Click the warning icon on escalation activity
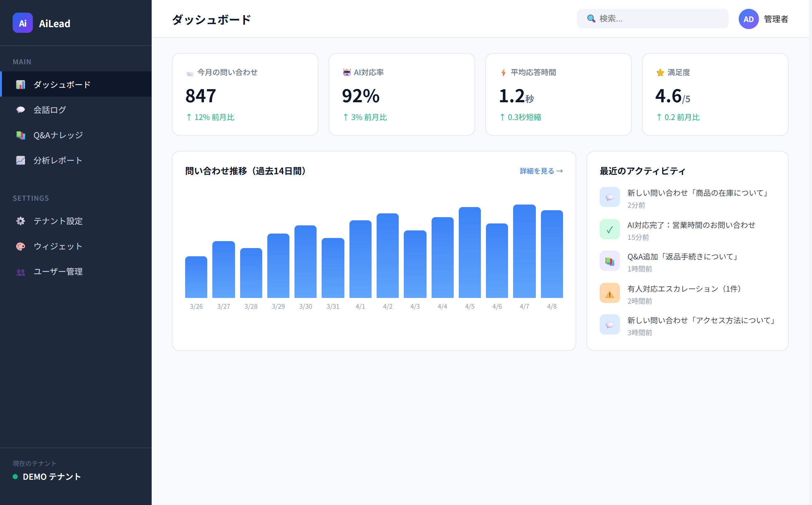The height and width of the screenshot is (505, 812). tap(609, 293)
